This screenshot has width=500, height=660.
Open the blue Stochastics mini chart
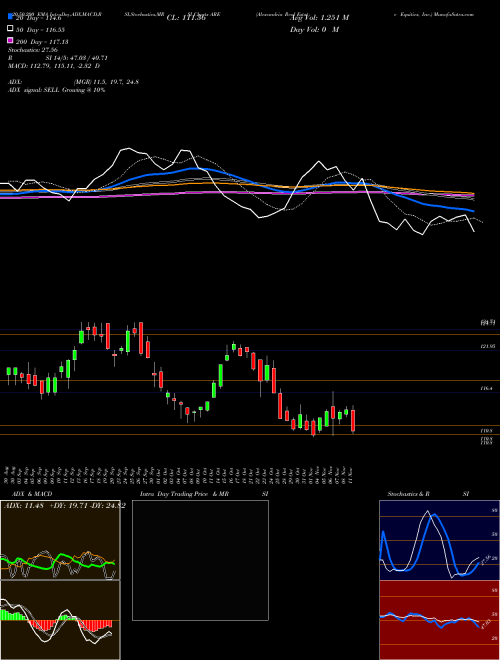(439, 540)
